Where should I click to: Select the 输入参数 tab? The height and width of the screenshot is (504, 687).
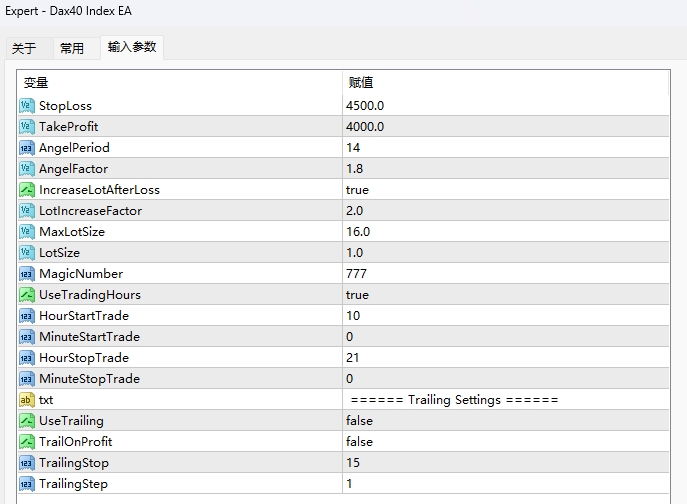coord(132,47)
